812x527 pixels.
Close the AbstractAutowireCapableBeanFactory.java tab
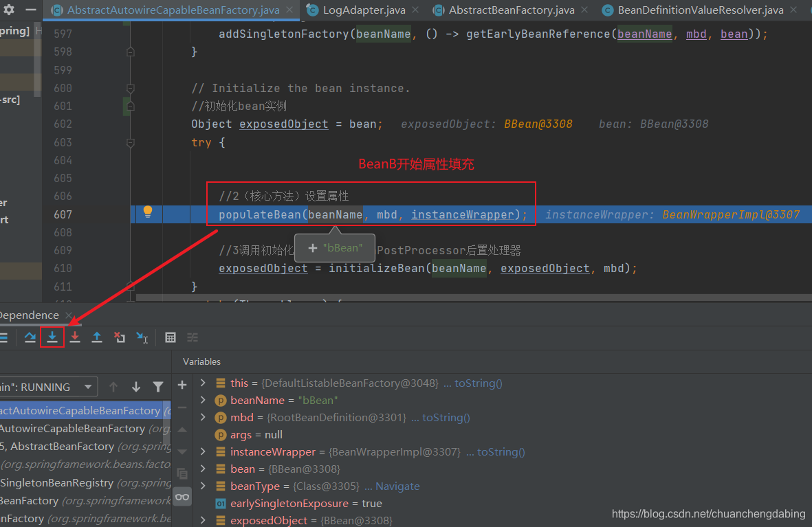(x=289, y=10)
